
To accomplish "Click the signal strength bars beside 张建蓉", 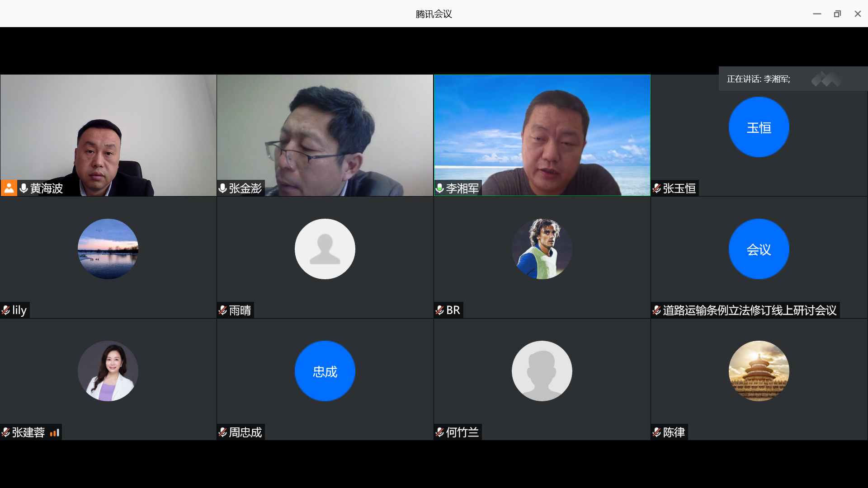I will pyautogui.click(x=55, y=432).
